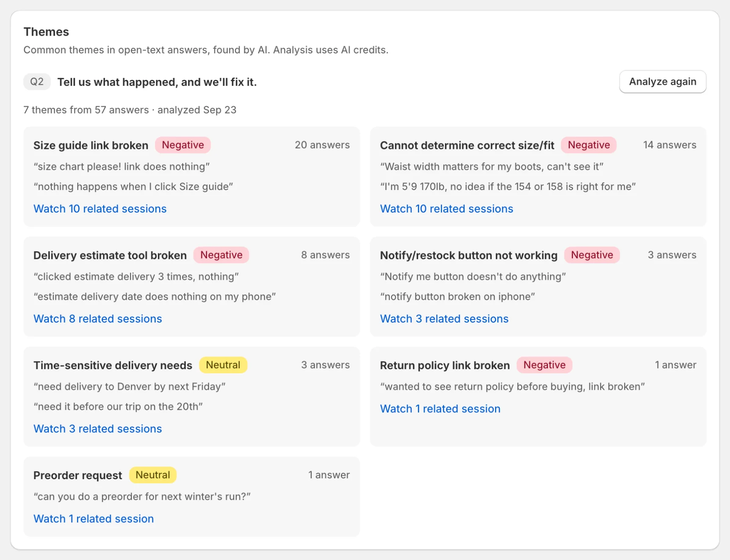Click the question "Tell us what happened, and we'll fix it."
Screen dimensions: 730x560
click(157, 82)
